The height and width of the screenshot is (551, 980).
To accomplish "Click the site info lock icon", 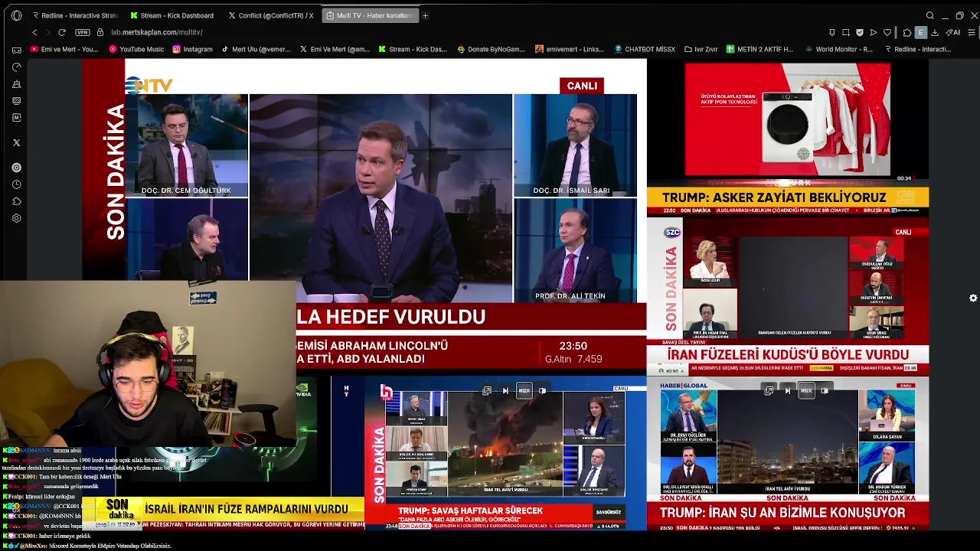I will (x=100, y=32).
